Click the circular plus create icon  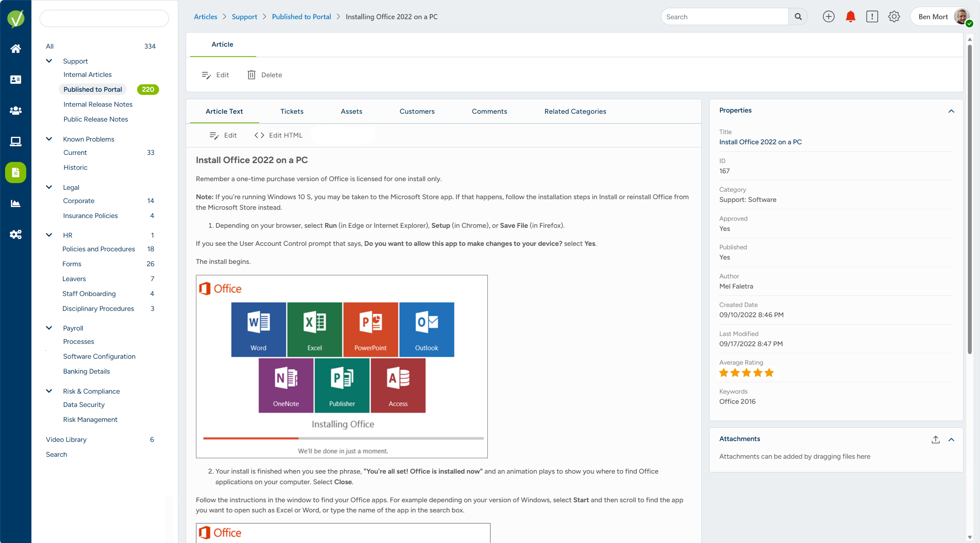(x=829, y=16)
